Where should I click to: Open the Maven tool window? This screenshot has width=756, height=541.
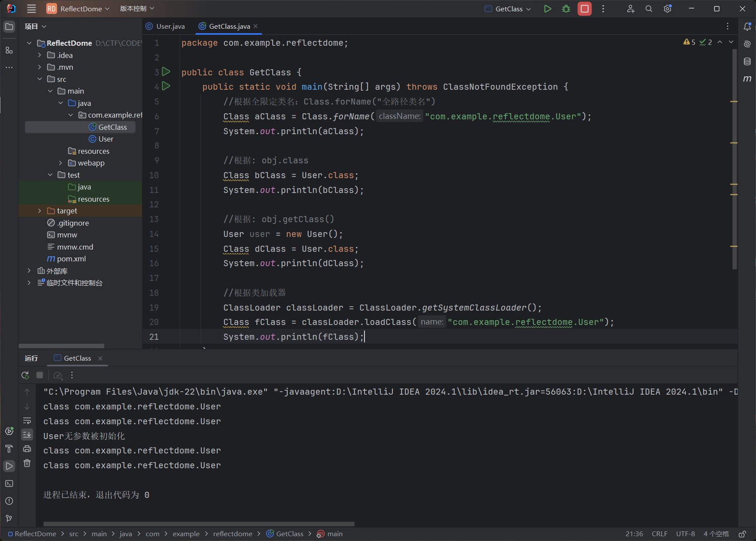[747, 79]
